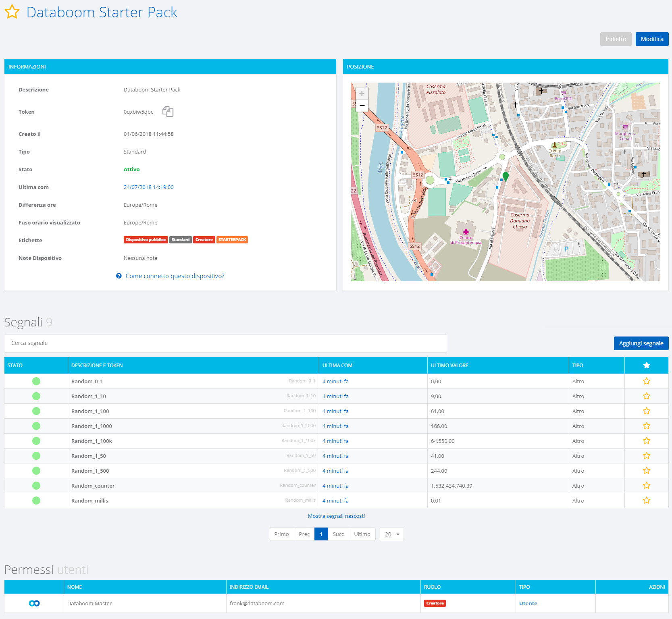Click the Utente type link for Databoom Master

[x=528, y=604]
